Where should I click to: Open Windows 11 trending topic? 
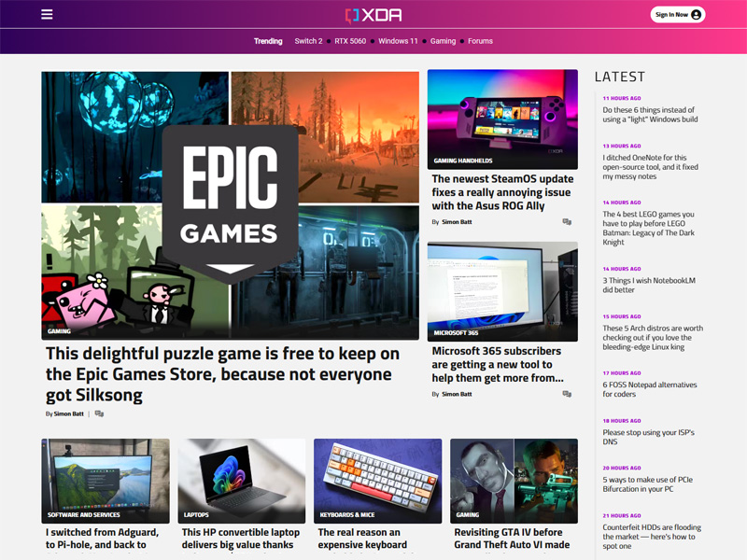click(398, 41)
